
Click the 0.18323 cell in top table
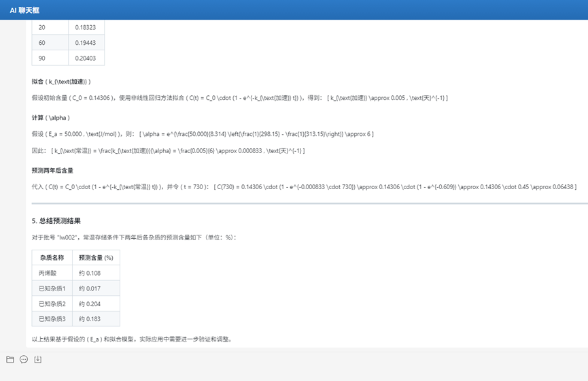click(86, 27)
